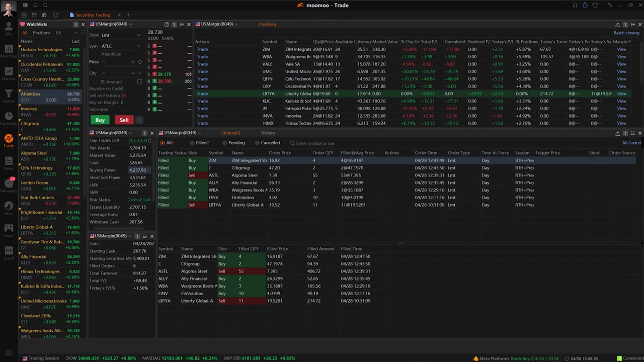Select the All orders radio button
Image resolution: width=644 pixels, height=362 pixels.
click(x=163, y=143)
